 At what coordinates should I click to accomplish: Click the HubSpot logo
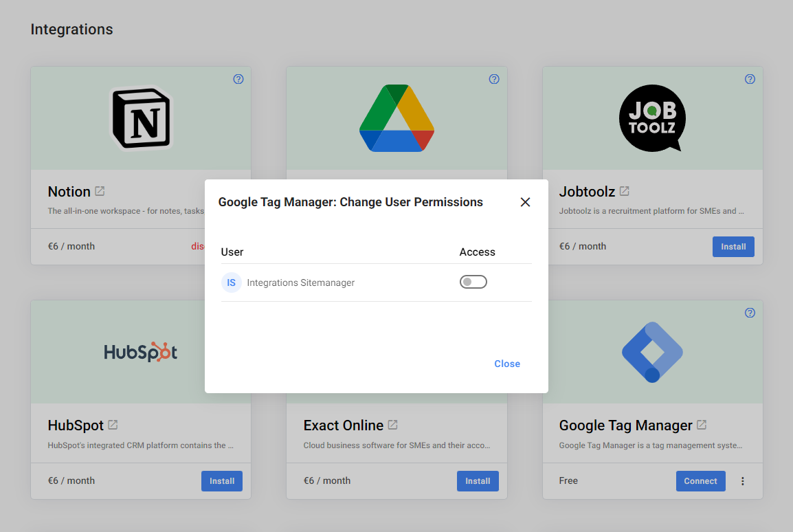(x=141, y=352)
